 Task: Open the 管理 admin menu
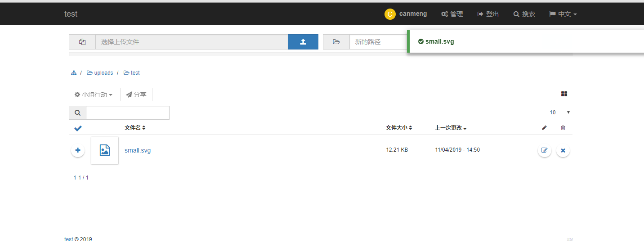(x=452, y=14)
